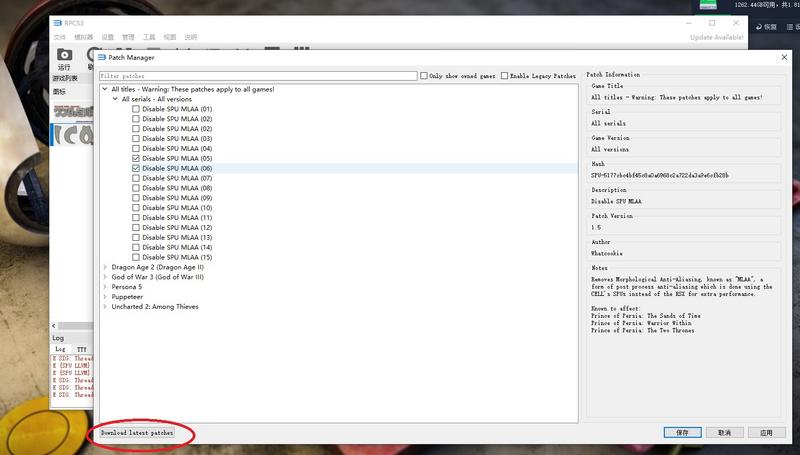This screenshot has height=455, width=800.
Task: Expand God of War 3 patches
Action: pos(105,277)
